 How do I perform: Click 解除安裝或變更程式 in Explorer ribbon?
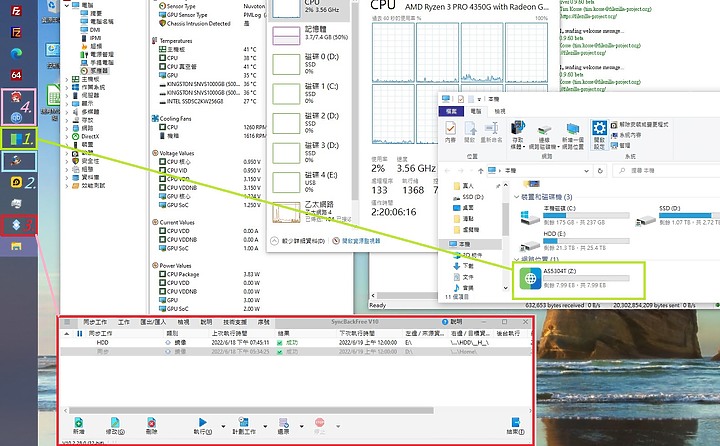(x=639, y=124)
